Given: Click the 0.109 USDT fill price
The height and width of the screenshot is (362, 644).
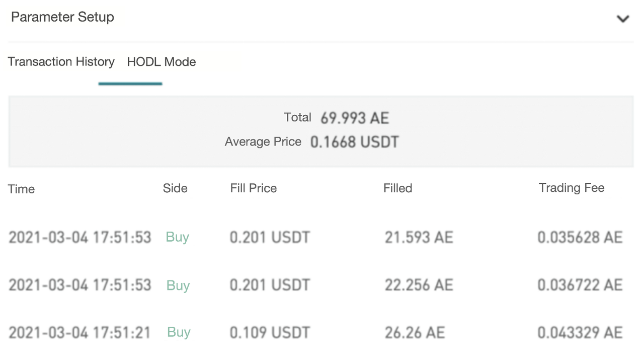Looking at the screenshot, I should point(270,332).
